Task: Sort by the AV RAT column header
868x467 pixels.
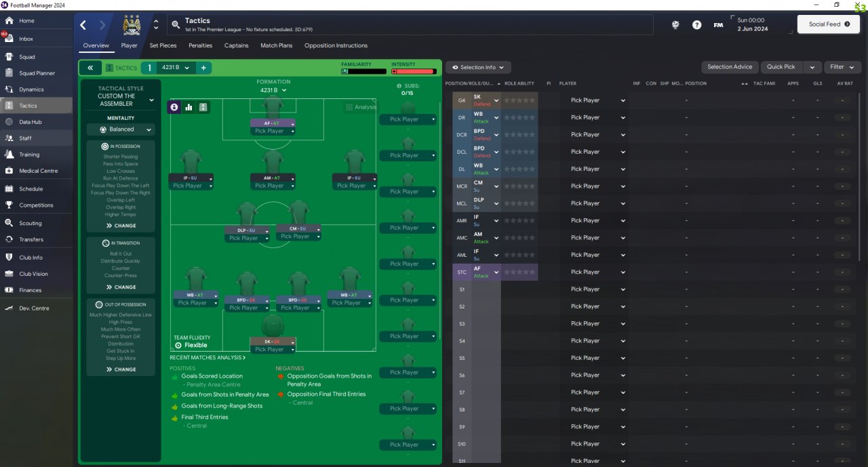Action: coord(845,83)
